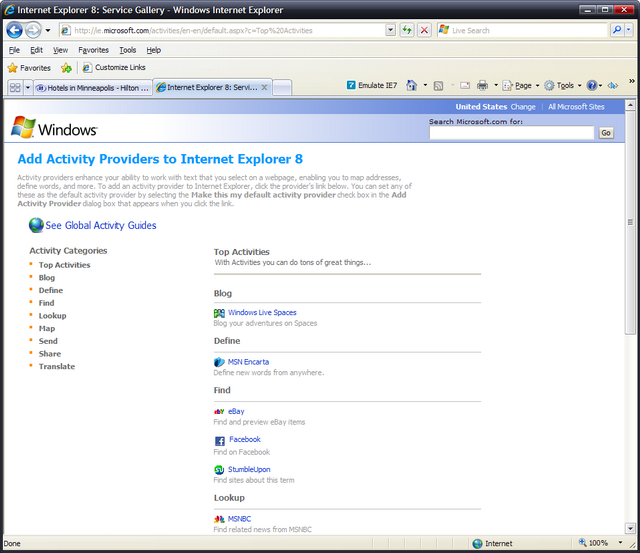Click the Emulate IE7 button
Viewport: 640px width, 553px height.
click(372, 85)
